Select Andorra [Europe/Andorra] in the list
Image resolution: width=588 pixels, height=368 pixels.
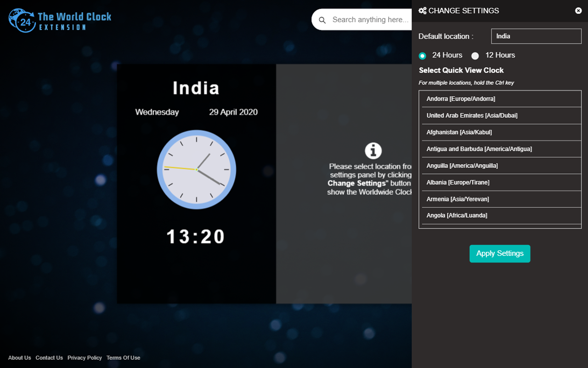(502, 99)
